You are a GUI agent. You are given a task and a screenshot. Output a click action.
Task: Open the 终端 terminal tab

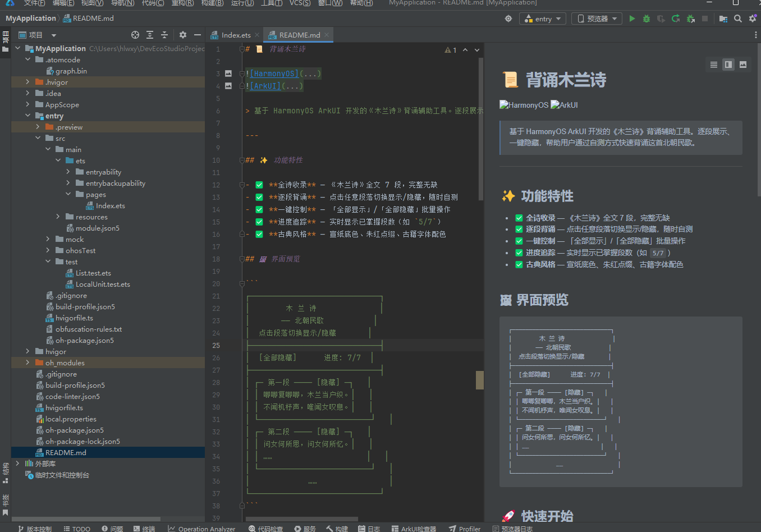(144, 529)
